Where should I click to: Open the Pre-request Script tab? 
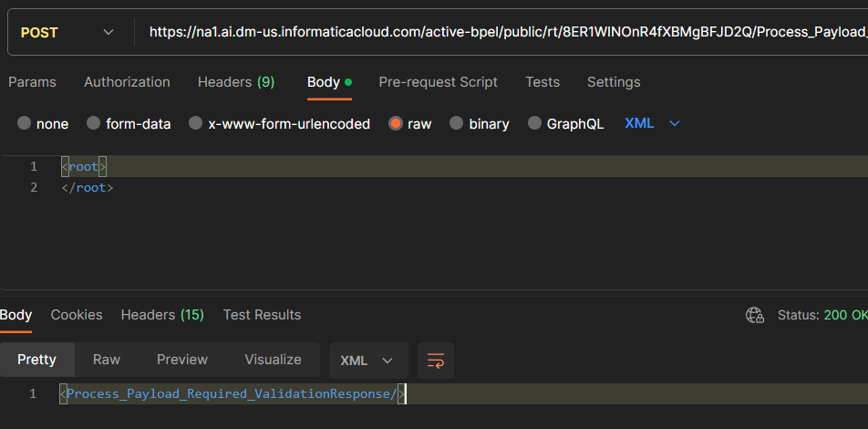click(x=438, y=82)
